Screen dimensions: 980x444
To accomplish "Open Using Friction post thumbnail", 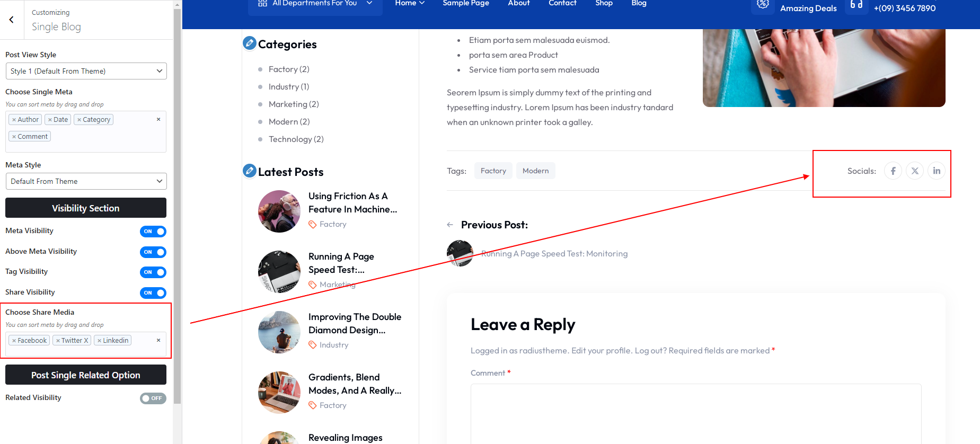I will point(279,211).
